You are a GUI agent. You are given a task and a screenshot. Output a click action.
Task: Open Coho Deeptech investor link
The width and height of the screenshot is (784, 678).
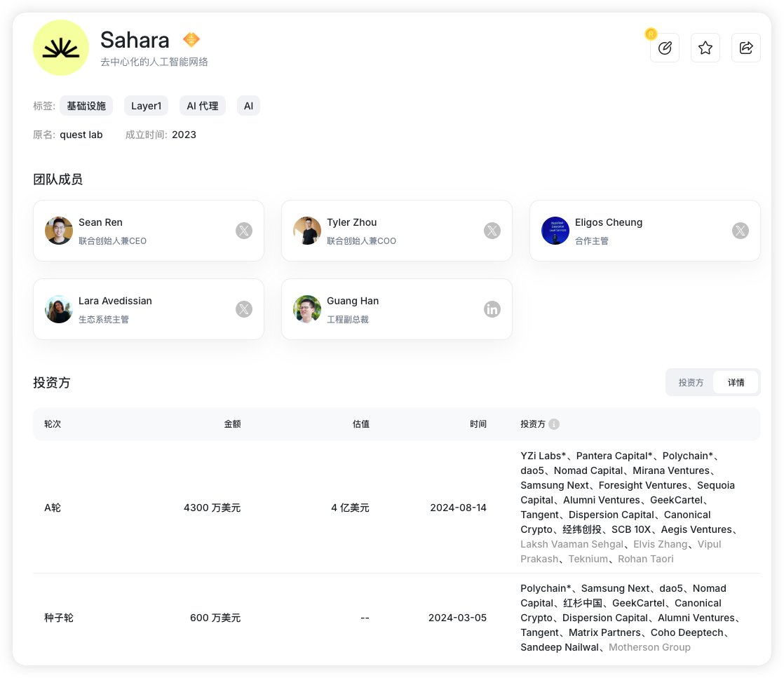coord(687,632)
